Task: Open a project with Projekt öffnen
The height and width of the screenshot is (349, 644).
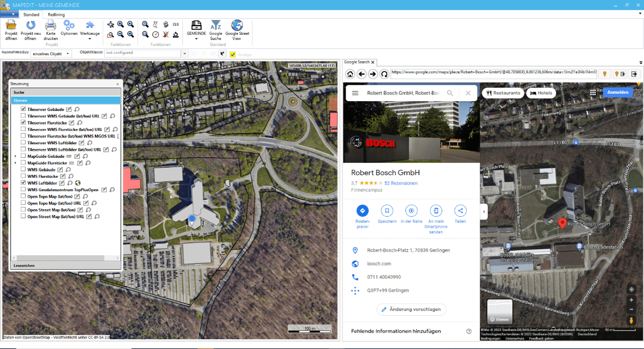Action: point(11,30)
